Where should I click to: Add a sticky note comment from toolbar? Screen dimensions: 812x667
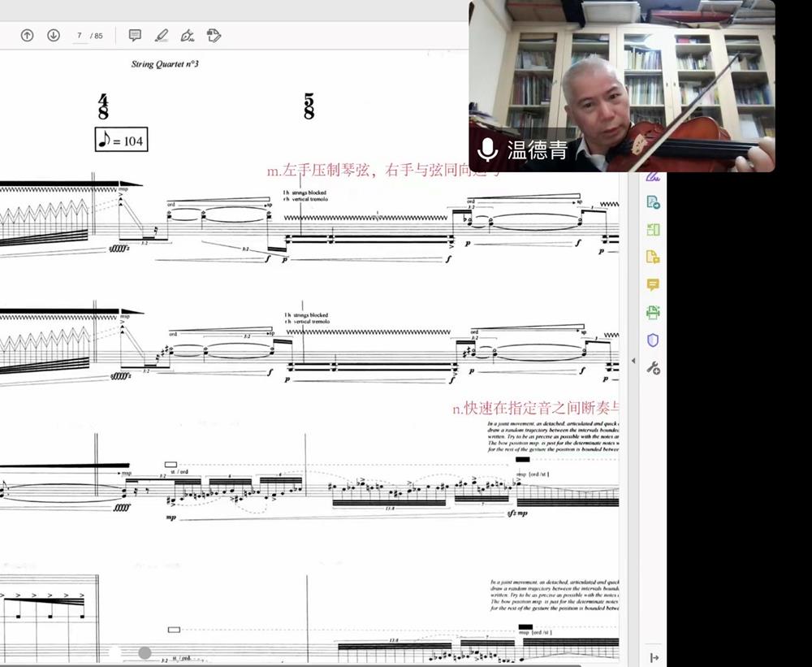point(135,36)
